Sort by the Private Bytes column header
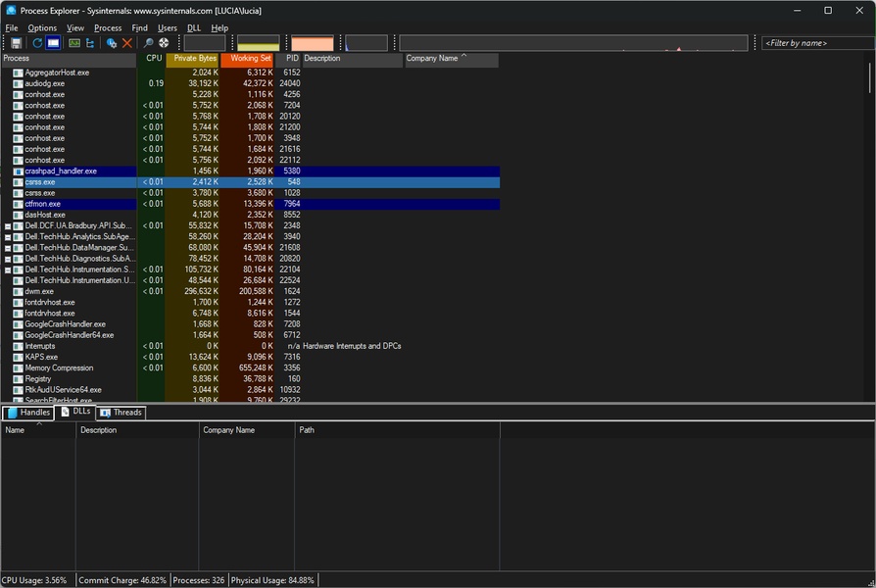876x588 pixels. click(x=193, y=59)
